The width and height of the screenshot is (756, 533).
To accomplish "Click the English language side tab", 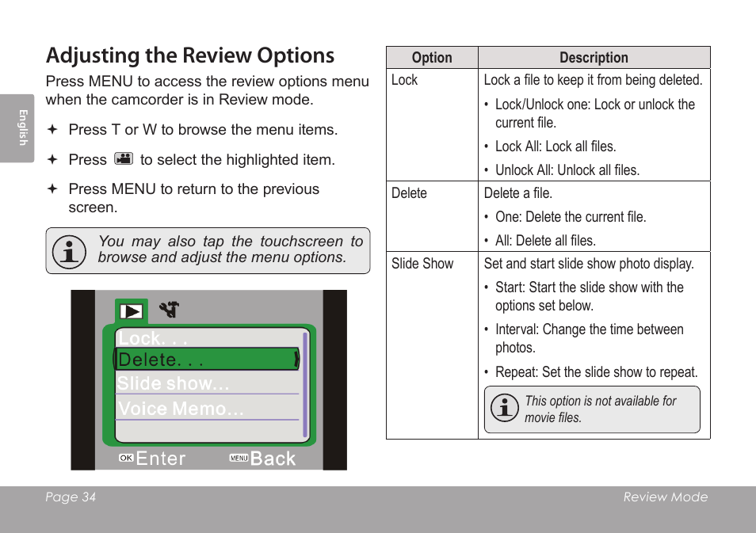I will [17, 128].
